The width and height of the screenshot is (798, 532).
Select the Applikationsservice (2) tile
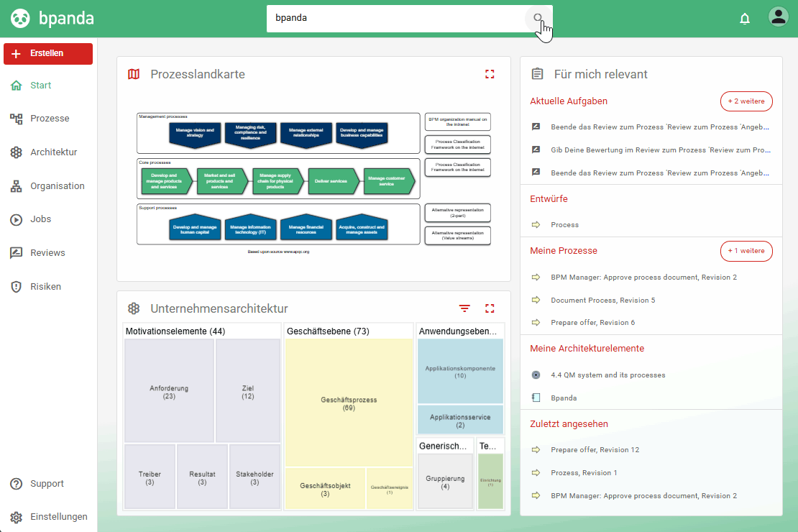460,420
